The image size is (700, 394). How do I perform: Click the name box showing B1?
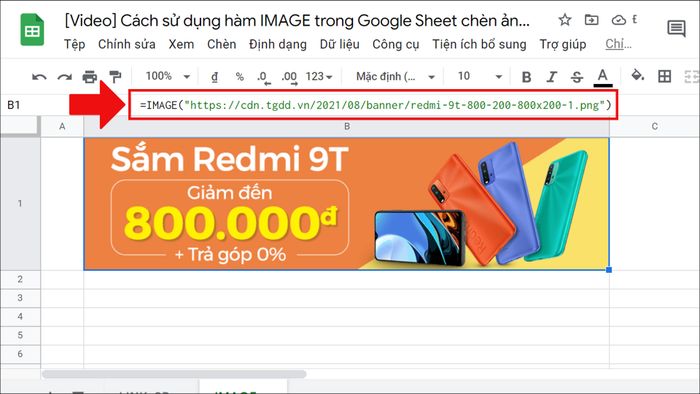point(14,105)
